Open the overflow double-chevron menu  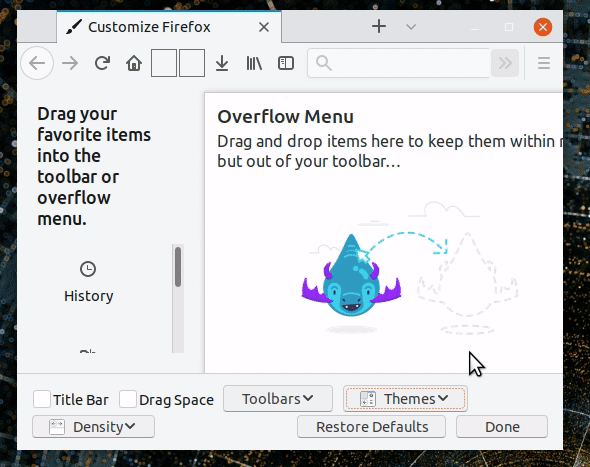click(505, 63)
